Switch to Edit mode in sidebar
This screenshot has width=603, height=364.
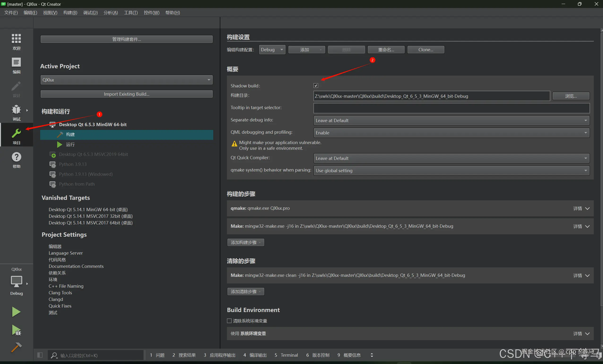16,63
